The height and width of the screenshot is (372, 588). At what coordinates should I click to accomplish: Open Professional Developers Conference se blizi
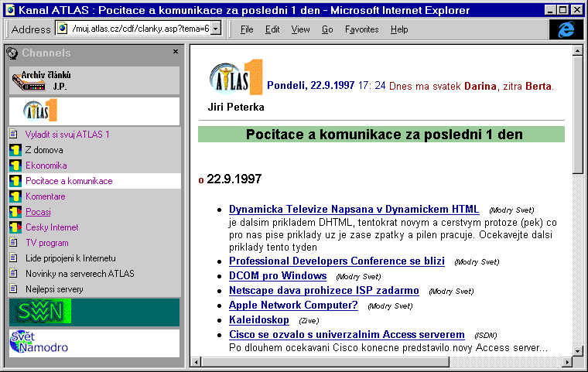[337, 261]
